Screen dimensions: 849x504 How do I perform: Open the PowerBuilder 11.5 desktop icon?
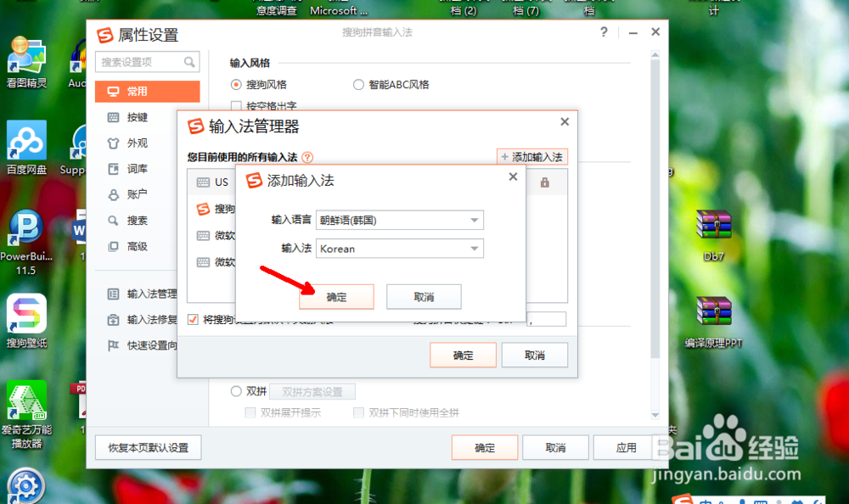[x=25, y=242]
